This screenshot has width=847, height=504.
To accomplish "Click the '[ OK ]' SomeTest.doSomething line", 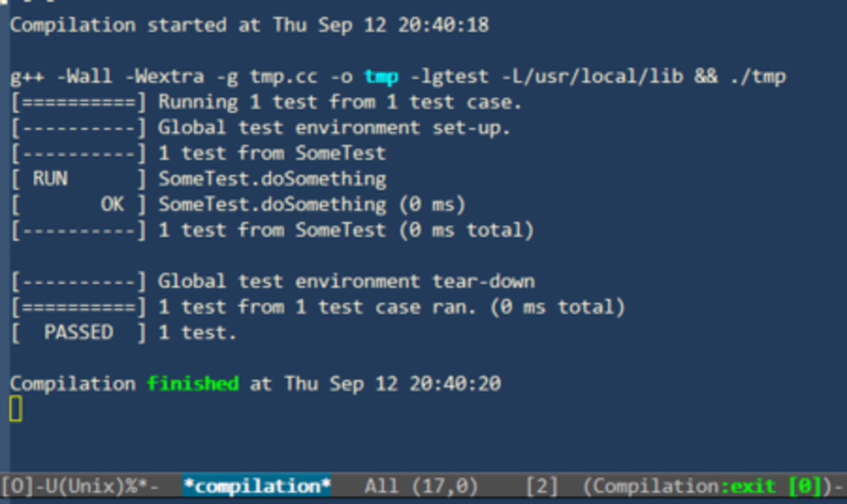I will point(238,204).
